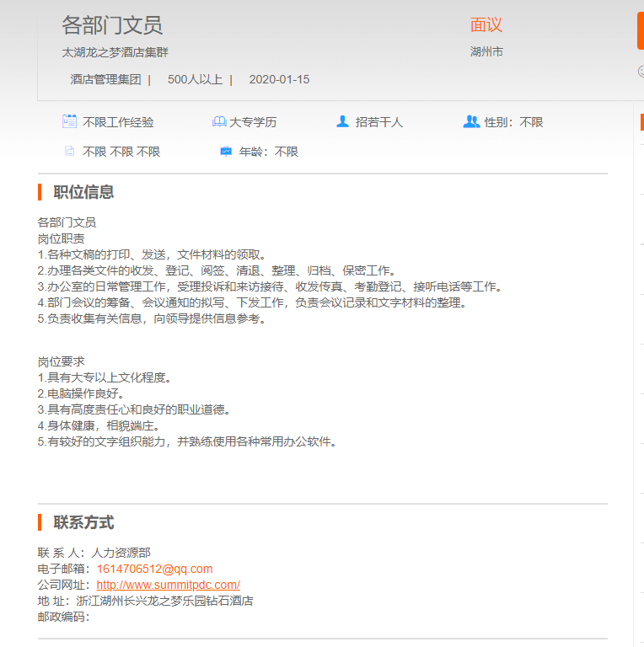Click the two-people icon beside 性别
Viewport: 644px width, 647px height.
[x=471, y=121]
